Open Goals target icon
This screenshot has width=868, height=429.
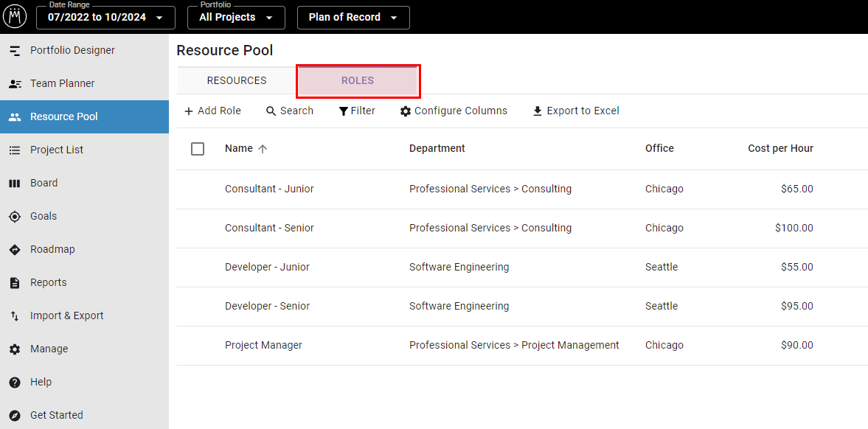[15, 217]
